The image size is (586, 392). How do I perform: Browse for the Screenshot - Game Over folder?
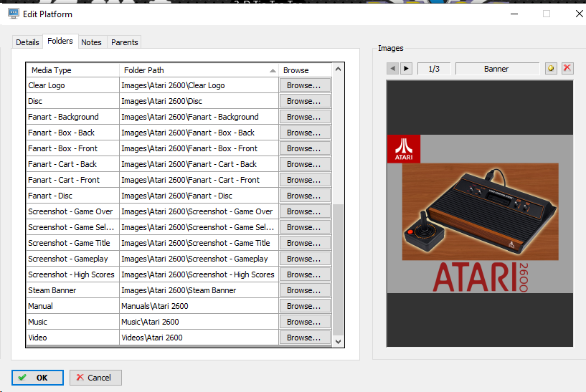click(x=305, y=211)
